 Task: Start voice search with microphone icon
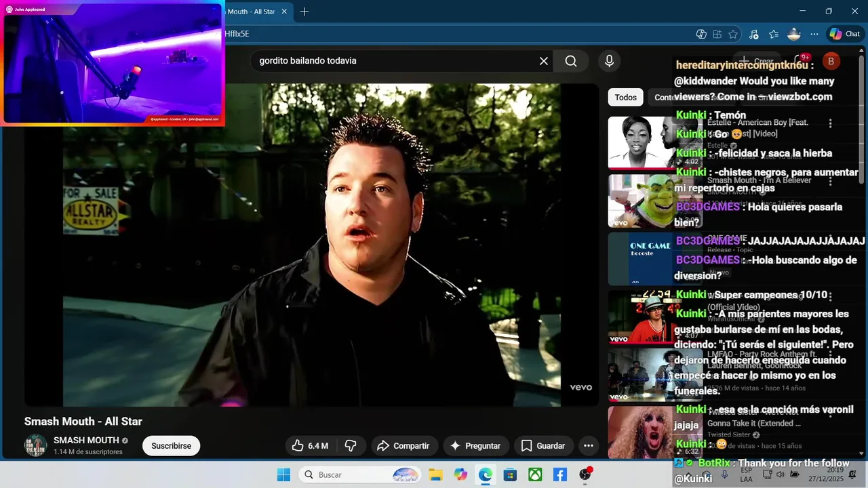609,61
